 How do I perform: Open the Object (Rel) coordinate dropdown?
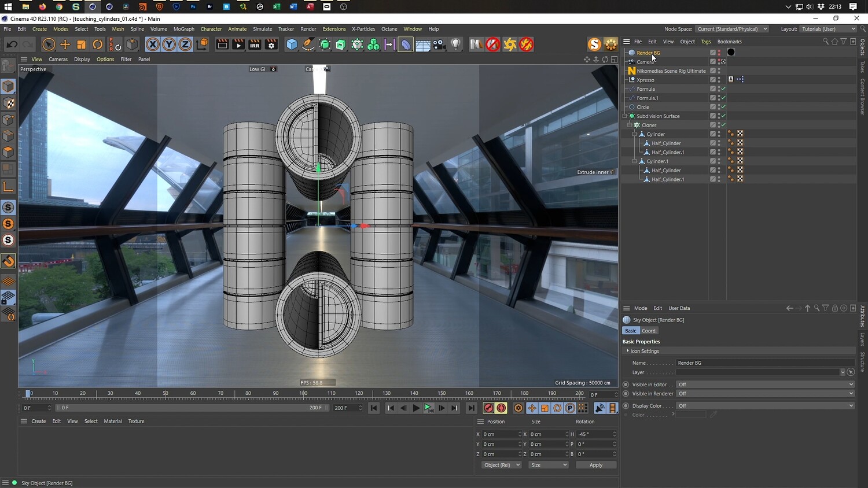(501, 465)
